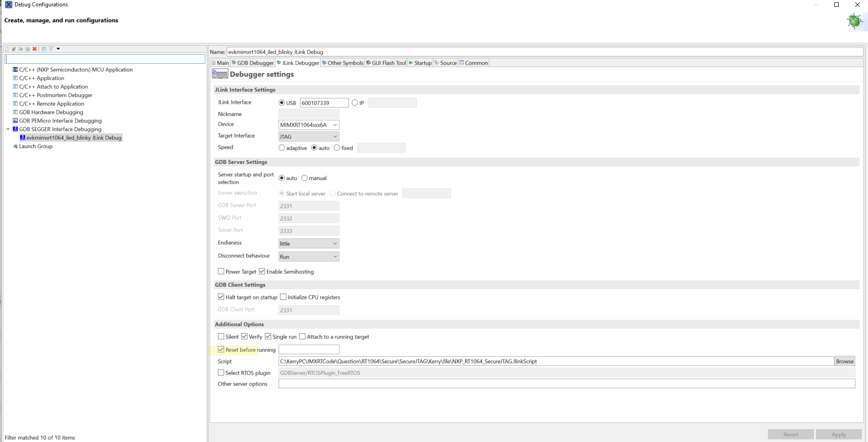The image size is (868, 442).
Task: Enable the Silent option
Action: pos(221,336)
